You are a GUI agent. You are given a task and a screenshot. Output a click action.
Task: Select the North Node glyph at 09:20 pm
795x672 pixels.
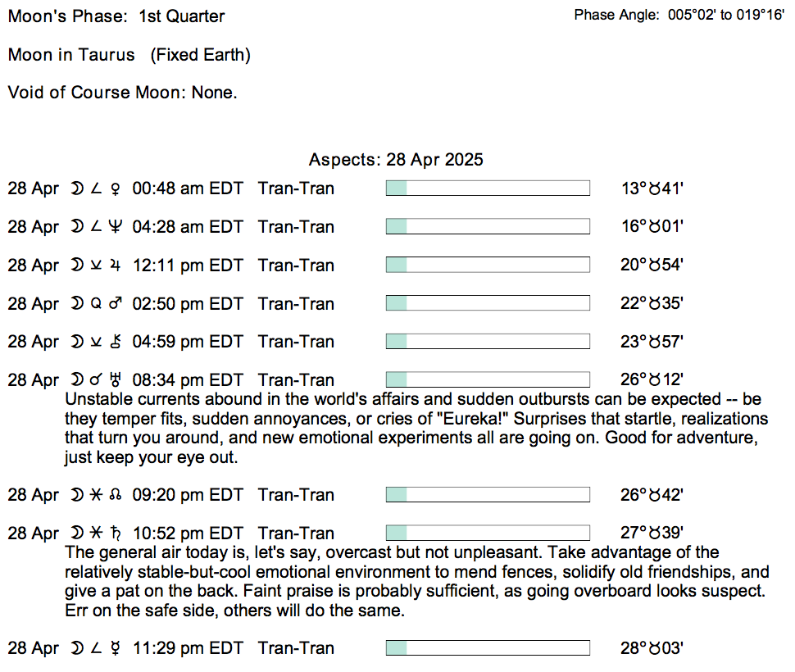[115, 496]
